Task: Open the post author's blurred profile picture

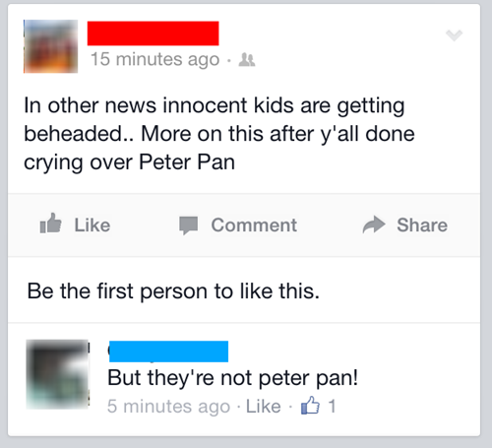Action: pos(50,46)
